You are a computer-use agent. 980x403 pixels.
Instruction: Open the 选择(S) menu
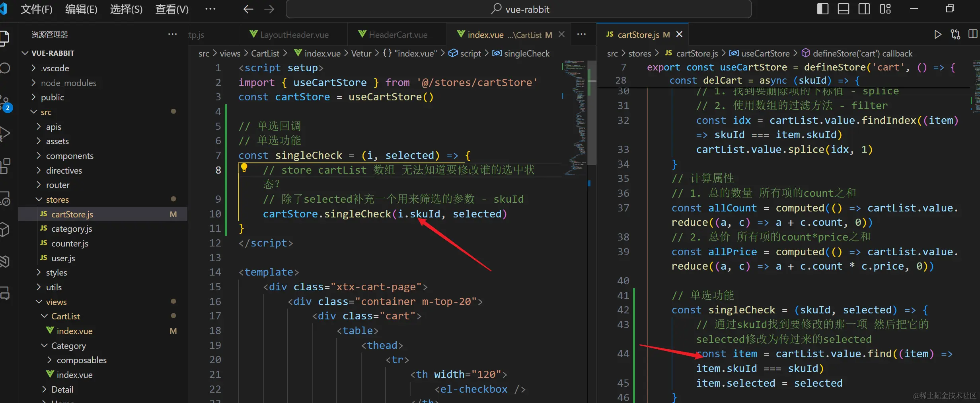[x=126, y=9]
